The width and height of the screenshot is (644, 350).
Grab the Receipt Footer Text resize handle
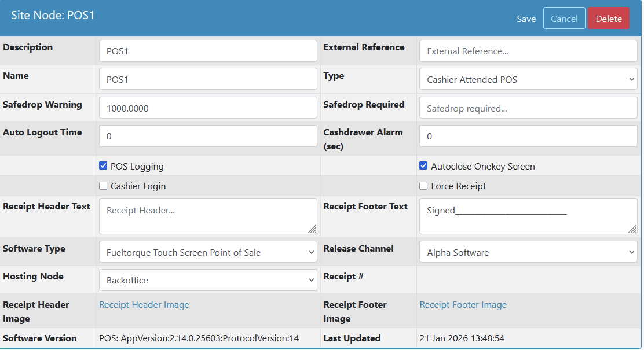point(632,229)
